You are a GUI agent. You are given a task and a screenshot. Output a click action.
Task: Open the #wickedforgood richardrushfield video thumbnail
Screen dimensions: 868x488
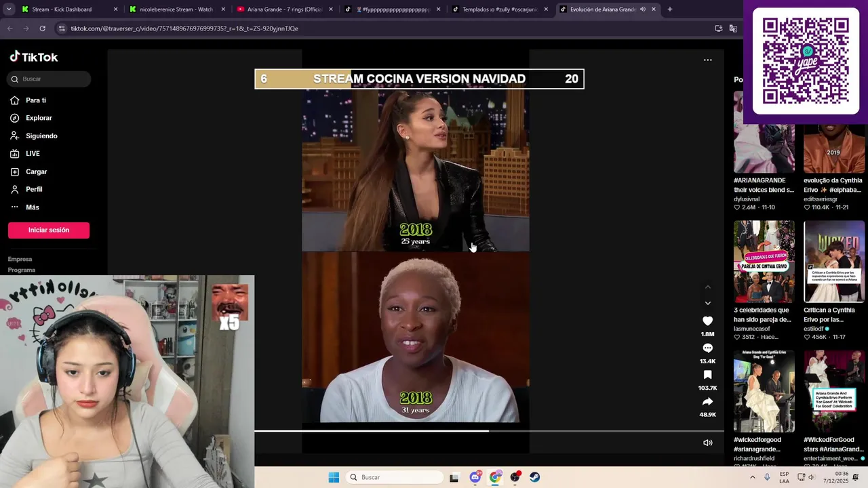coord(764,391)
